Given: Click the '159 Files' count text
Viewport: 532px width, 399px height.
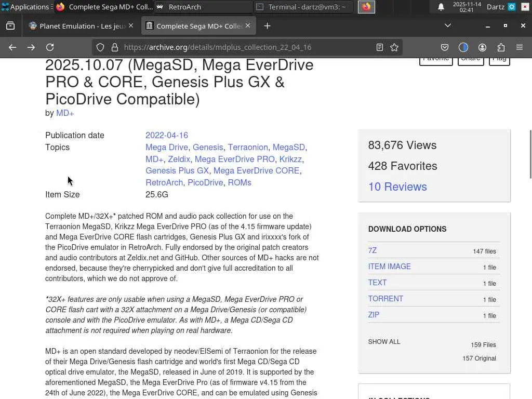Looking at the screenshot, I should 484,345.
